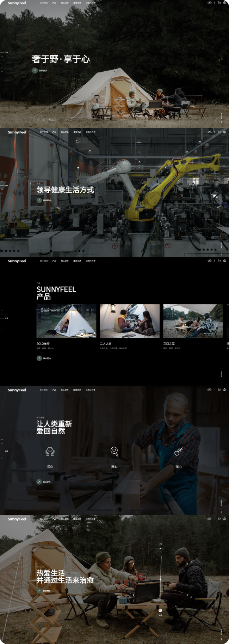Click the Sunny Feel logo in the black product section

tap(17, 261)
